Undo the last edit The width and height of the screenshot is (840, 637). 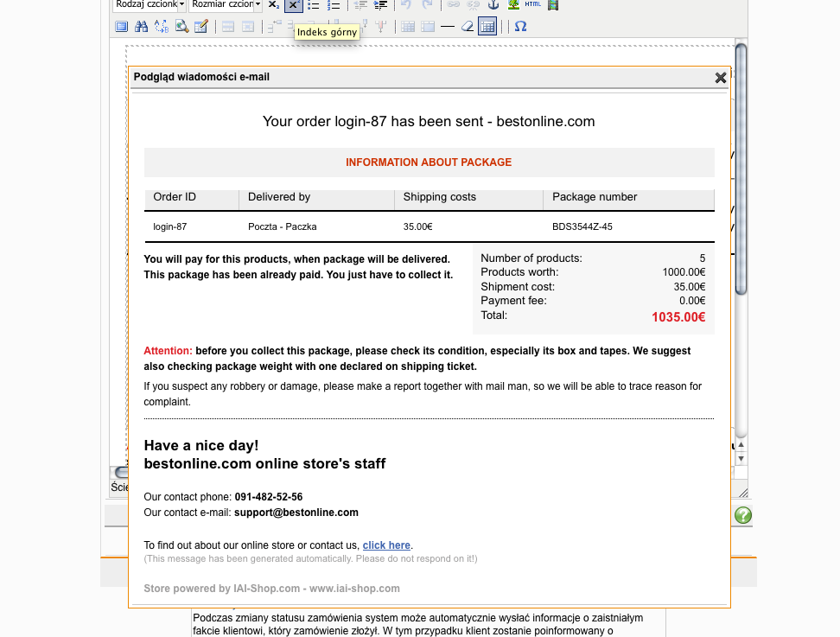pos(407,5)
